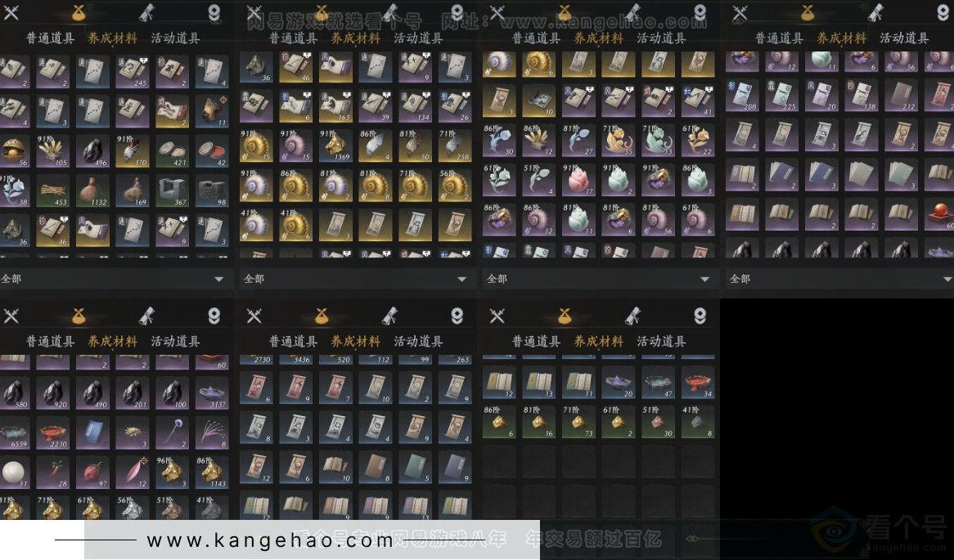Select the stone block item showing 367
The height and width of the screenshot is (560, 954).
172,190
